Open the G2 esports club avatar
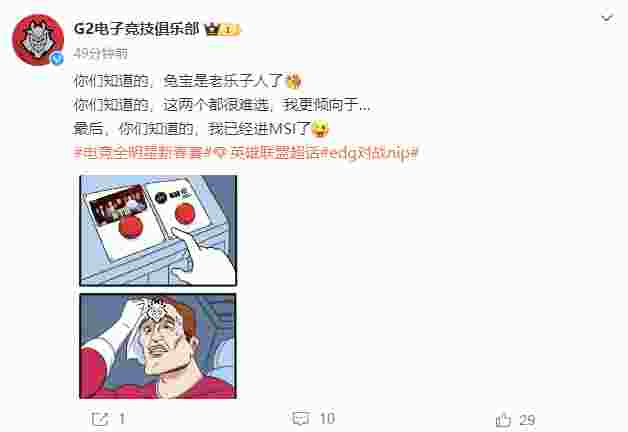This screenshot has height=432, width=628. 38,40
